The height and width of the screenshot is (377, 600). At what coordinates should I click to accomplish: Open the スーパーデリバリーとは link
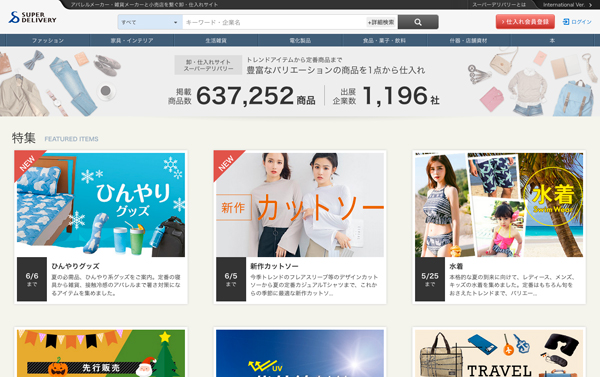click(x=499, y=5)
